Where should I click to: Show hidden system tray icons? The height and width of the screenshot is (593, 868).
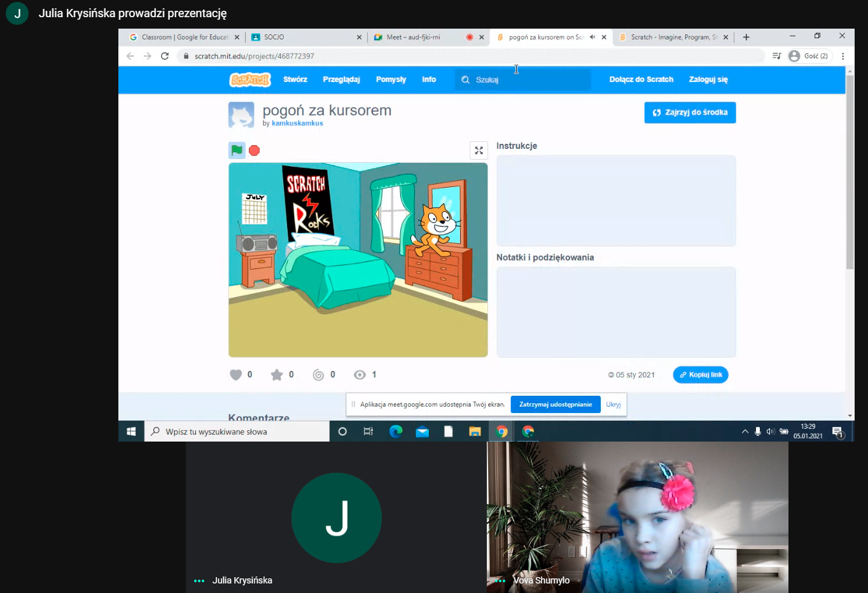click(745, 431)
